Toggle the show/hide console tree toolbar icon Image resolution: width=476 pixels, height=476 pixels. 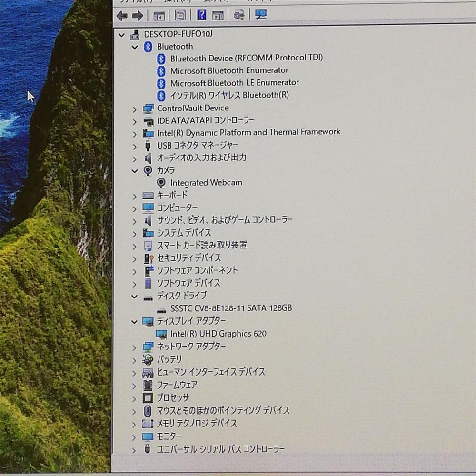click(x=159, y=16)
